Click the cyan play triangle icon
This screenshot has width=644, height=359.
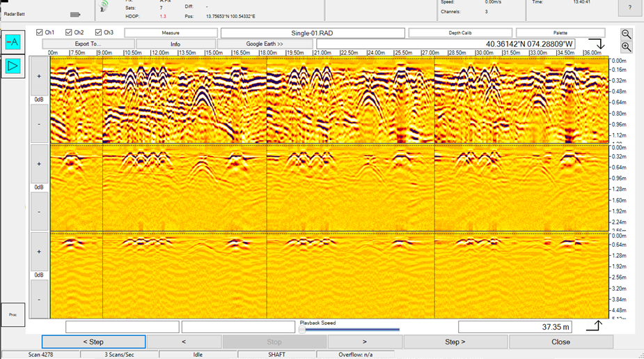(x=13, y=67)
